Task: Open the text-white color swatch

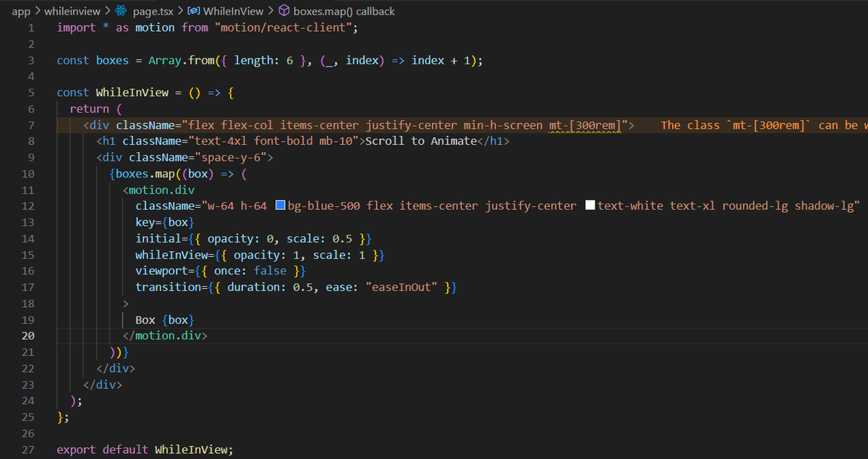Action: (590, 206)
